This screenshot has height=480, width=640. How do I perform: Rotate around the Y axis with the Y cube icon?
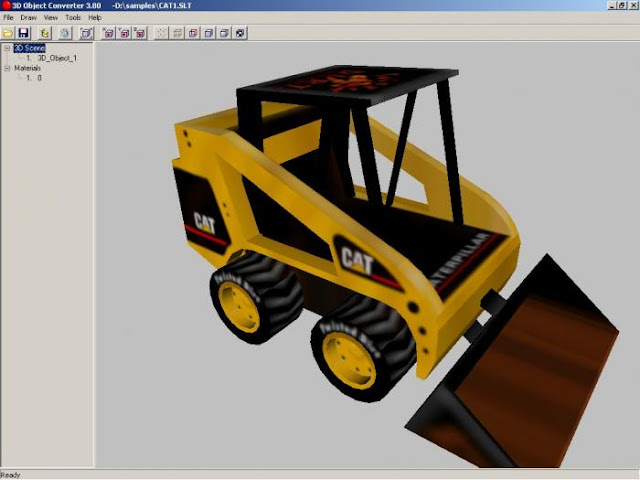124,33
